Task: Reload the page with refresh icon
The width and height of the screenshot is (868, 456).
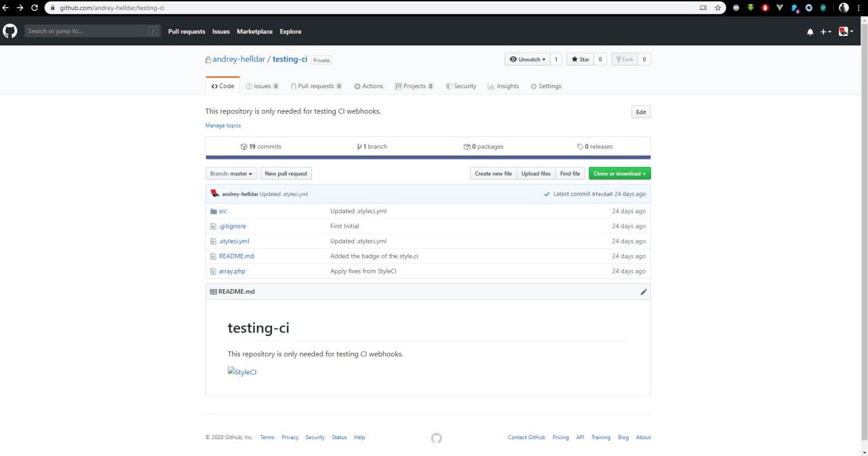Action: coord(35,8)
